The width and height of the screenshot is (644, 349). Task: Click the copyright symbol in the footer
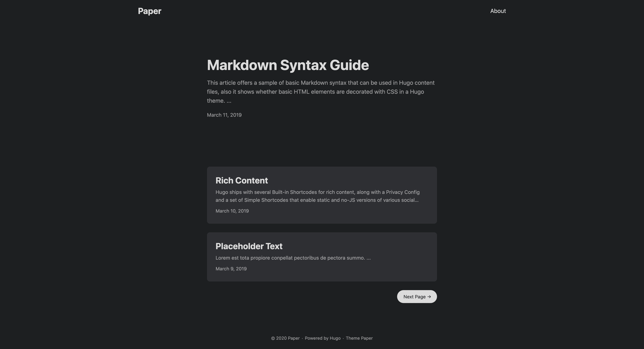(x=273, y=338)
